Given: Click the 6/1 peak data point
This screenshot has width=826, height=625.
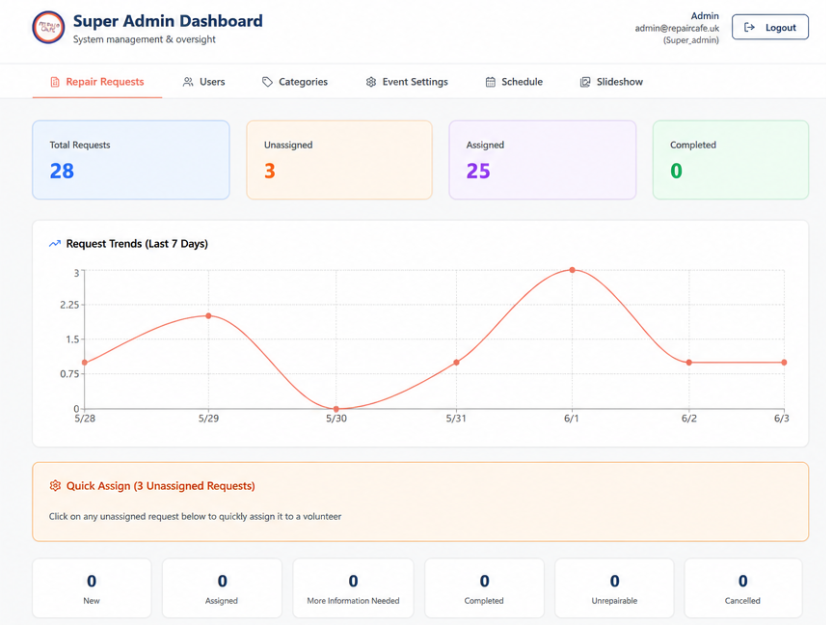Looking at the screenshot, I should point(572,270).
